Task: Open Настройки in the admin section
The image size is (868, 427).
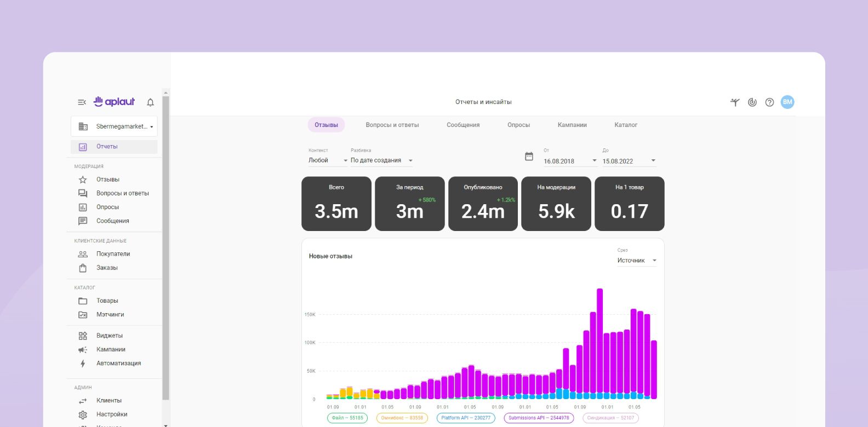Action: (x=111, y=414)
